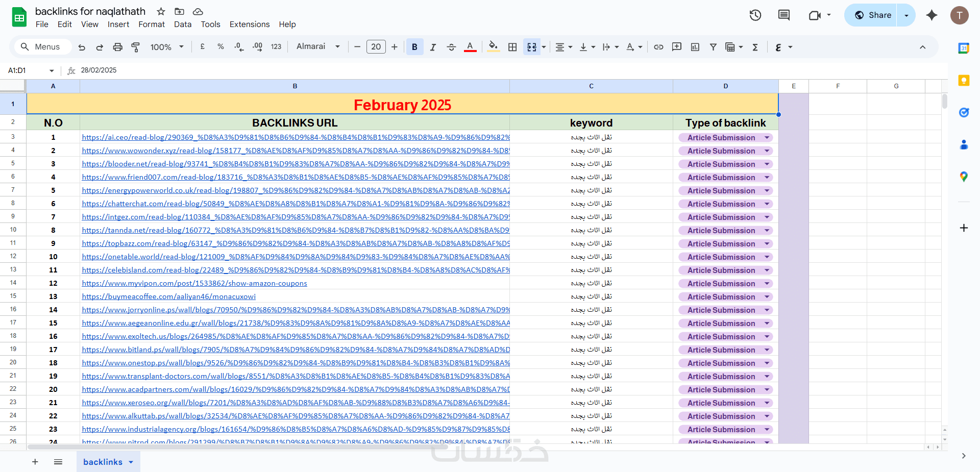Expand the 100% zoom dropdown

(167, 47)
